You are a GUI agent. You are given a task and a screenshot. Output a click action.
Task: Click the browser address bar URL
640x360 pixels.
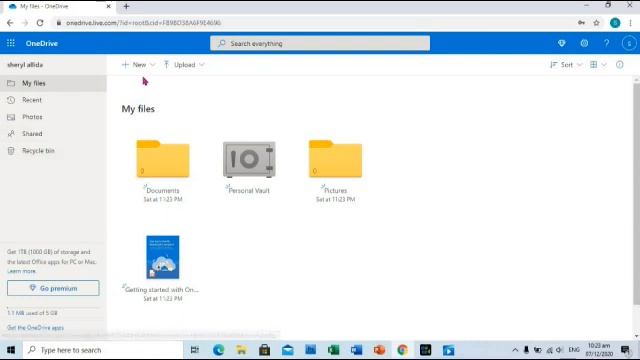point(144,23)
